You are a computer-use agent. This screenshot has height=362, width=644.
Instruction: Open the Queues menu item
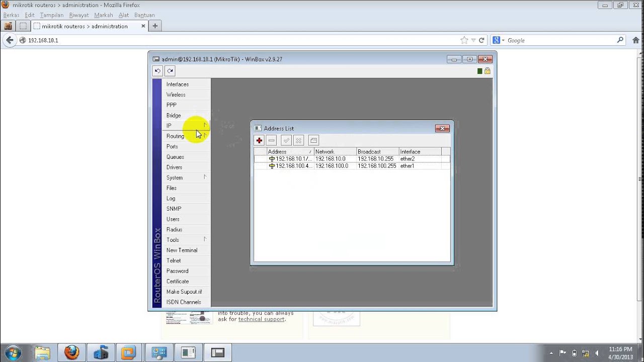pos(186,157)
